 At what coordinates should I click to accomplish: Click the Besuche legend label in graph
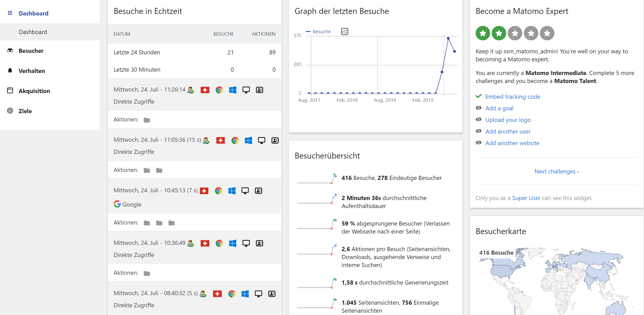click(321, 32)
